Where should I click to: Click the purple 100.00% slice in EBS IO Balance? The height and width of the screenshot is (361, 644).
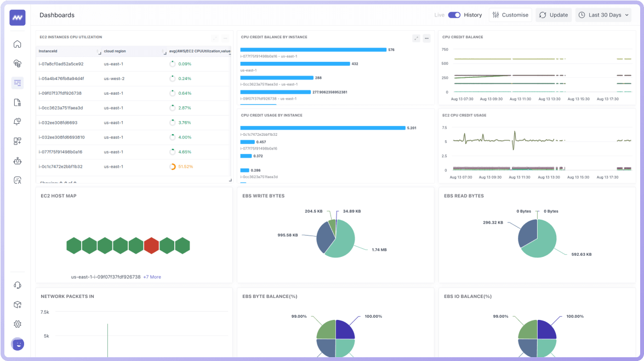point(546,330)
